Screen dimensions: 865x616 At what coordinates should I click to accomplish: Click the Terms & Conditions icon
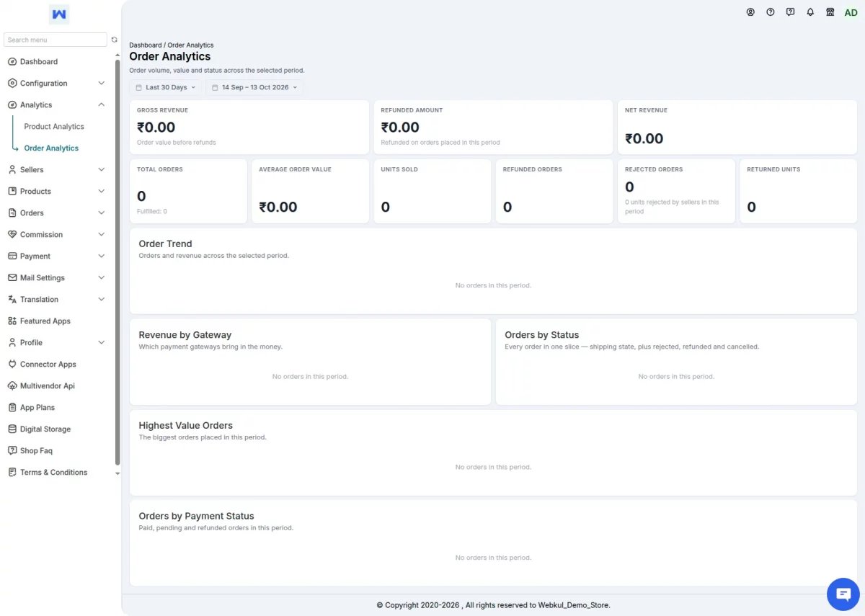[12, 473]
